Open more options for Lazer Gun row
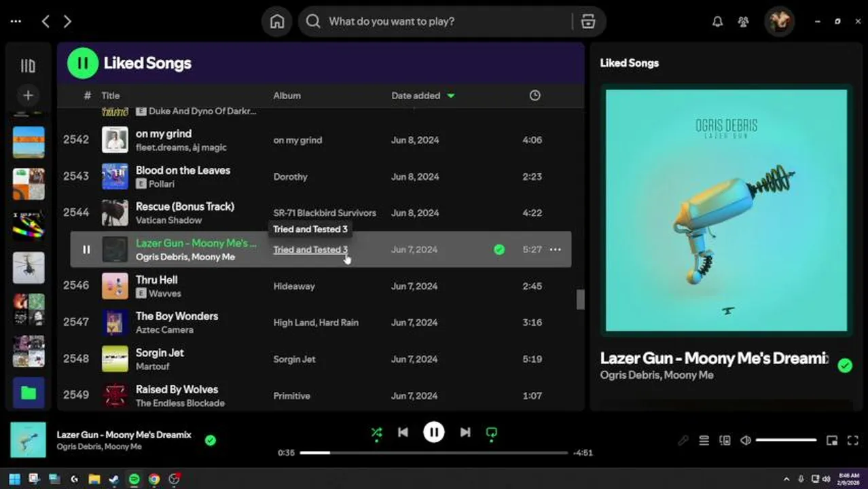The image size is (868, 489). [555, 249]
